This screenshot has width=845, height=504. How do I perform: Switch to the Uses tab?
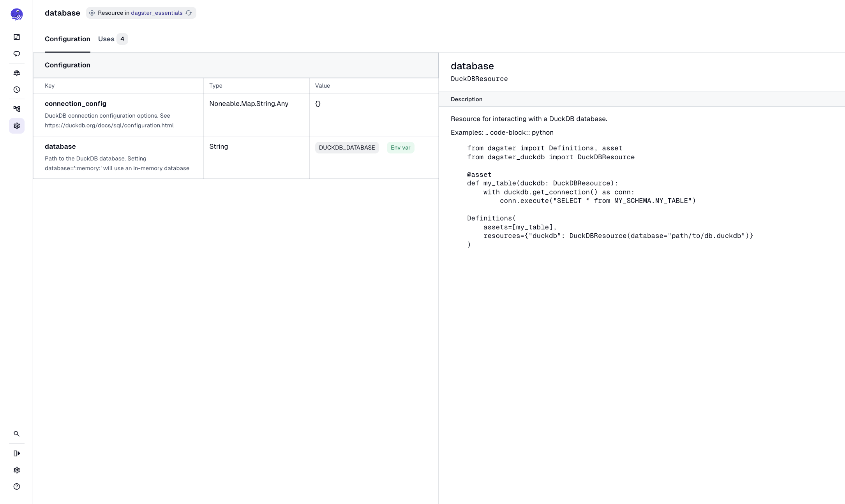pyautogui.click(x=106, y=39)
